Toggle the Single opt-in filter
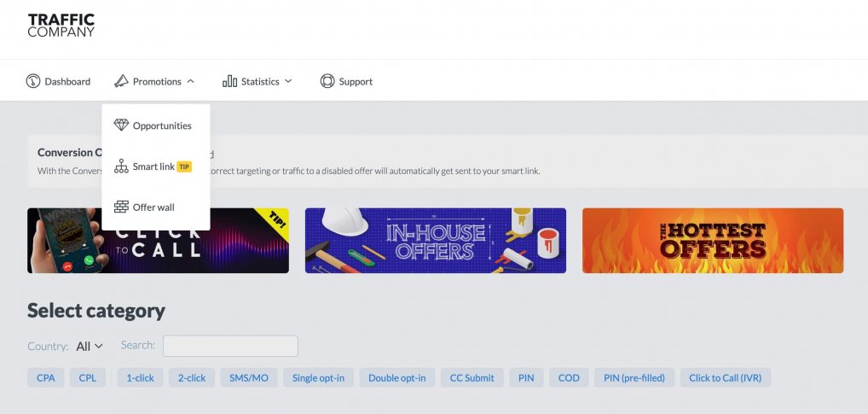Screen dimensions: 868x414 pos(318,378)
